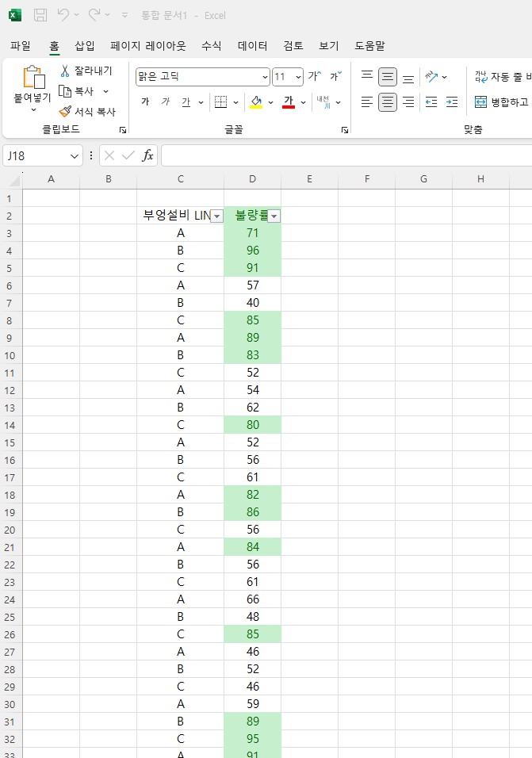Click 자동 줄 바꿈 wrap text button

[x=503, y=76]
